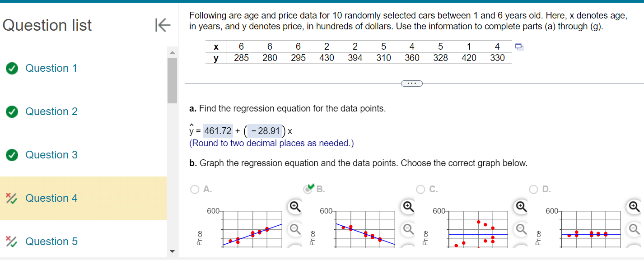Select radio button for answer C

tap(420, 189)
